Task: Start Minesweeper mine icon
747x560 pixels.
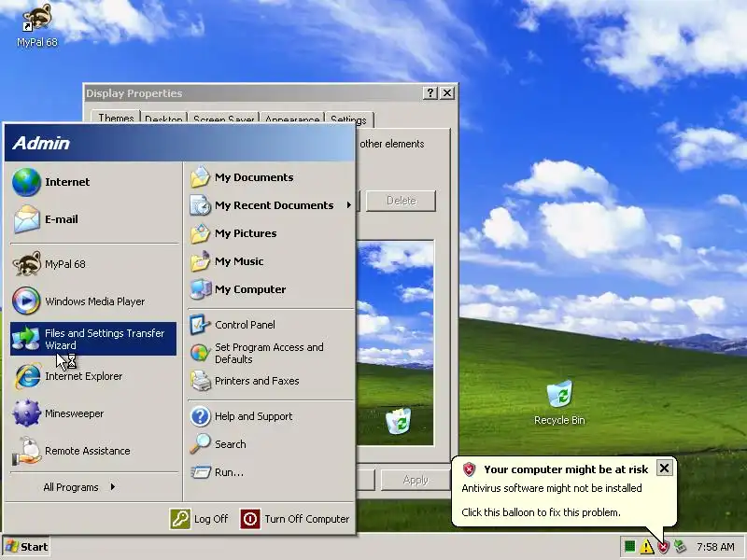Action: [x=26, y=413]
